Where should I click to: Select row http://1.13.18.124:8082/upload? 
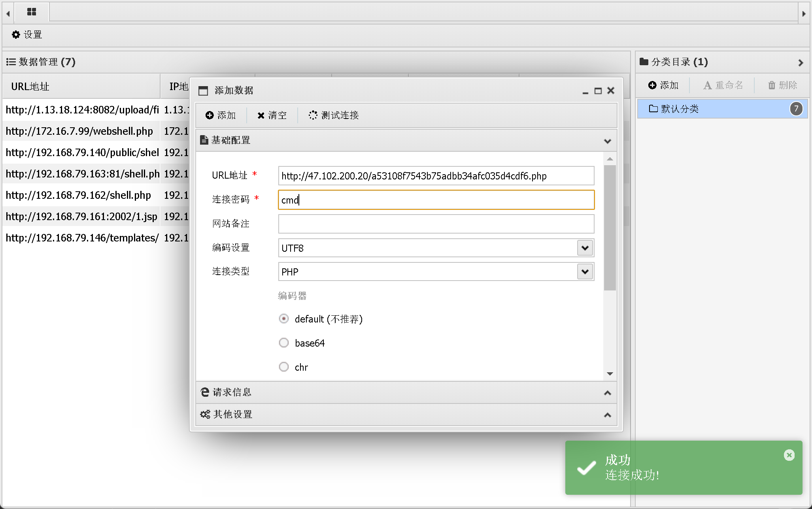point(82,110)
